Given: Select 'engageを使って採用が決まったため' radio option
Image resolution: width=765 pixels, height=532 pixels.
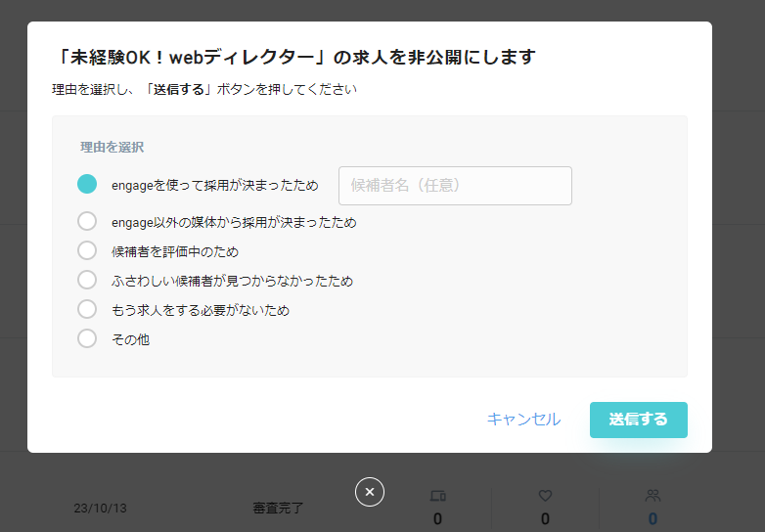Looking at the screenshot, I should tap(87, 184).
